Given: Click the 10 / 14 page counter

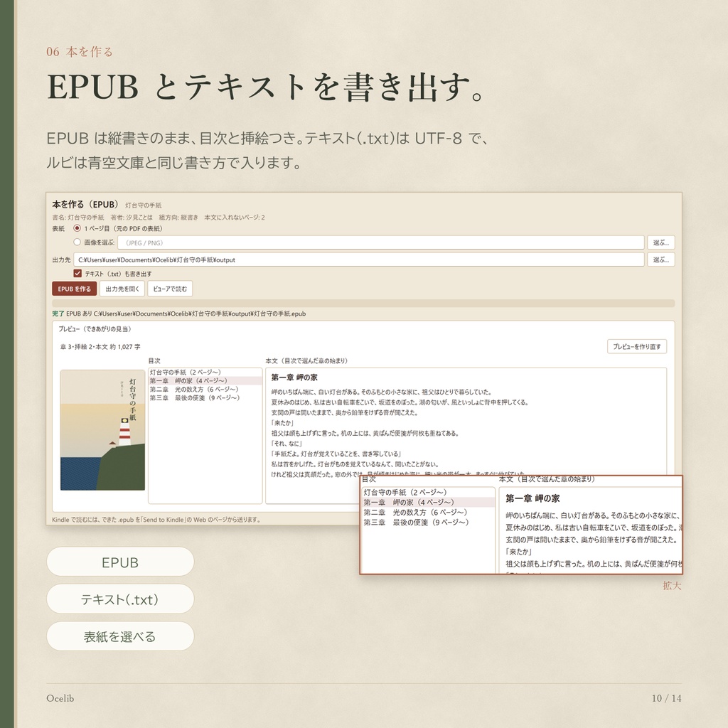Looking at the screenshot, I should coord(666,698).
